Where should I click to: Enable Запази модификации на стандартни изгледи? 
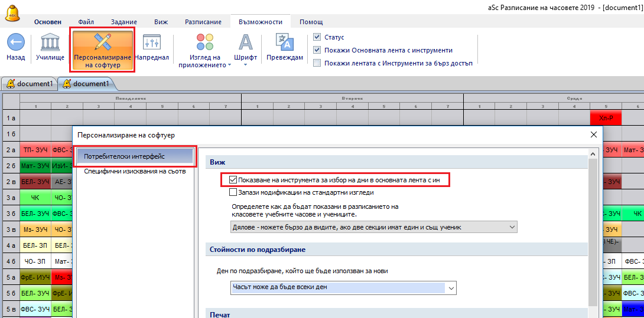pyautogui.click(x=233, y=192)
